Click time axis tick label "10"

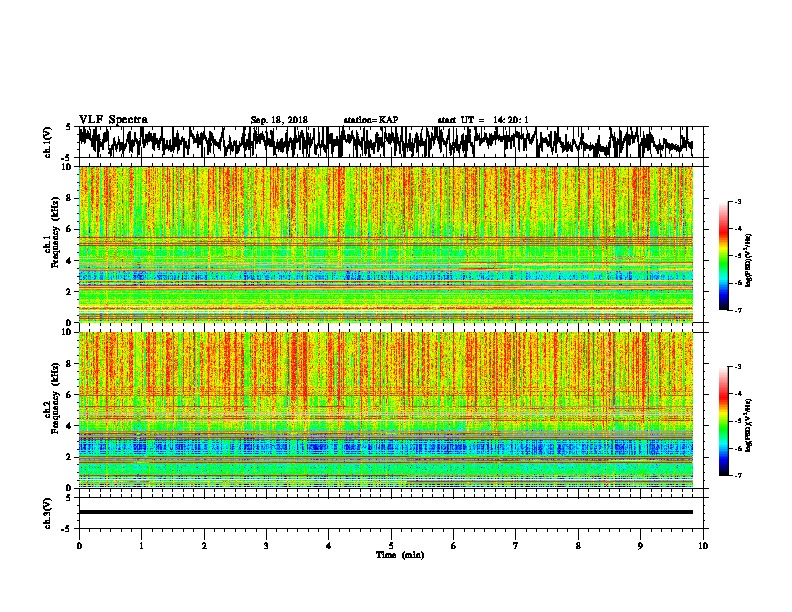coord(703,546)
